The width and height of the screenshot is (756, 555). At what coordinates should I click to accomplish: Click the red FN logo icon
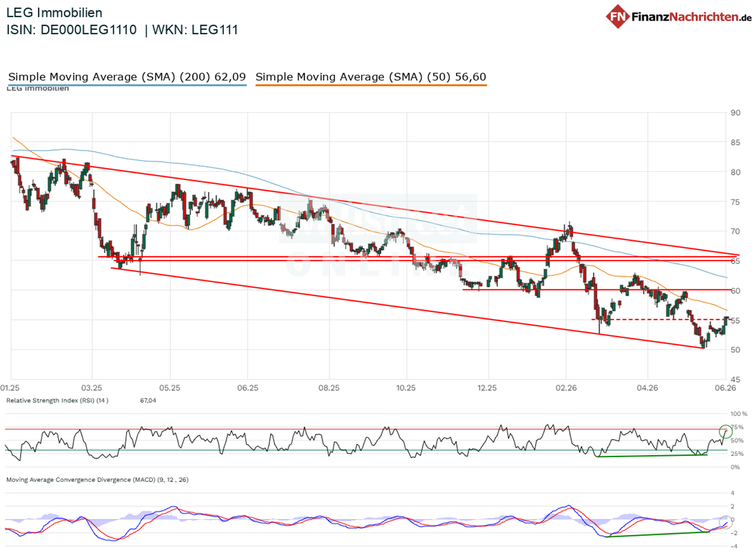pyautogui.click(x=618, y=15)
